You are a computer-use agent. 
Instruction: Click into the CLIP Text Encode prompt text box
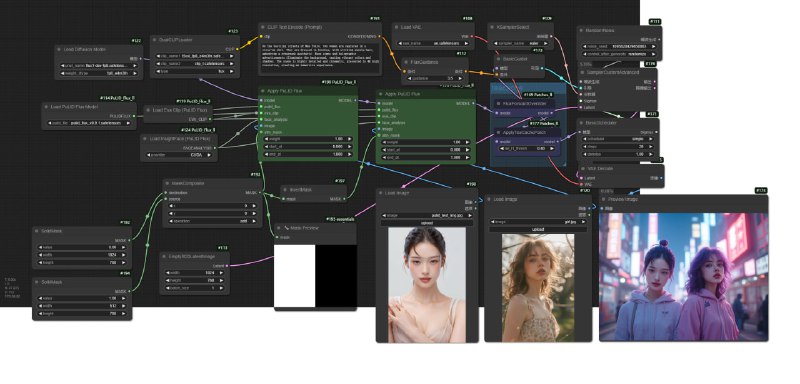coord(320,59)
